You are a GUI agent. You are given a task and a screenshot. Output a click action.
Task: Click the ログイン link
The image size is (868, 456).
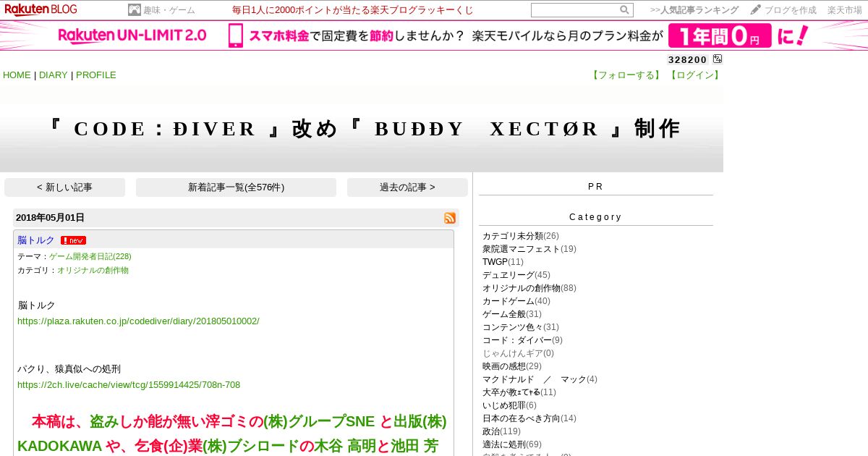(694, 75)
